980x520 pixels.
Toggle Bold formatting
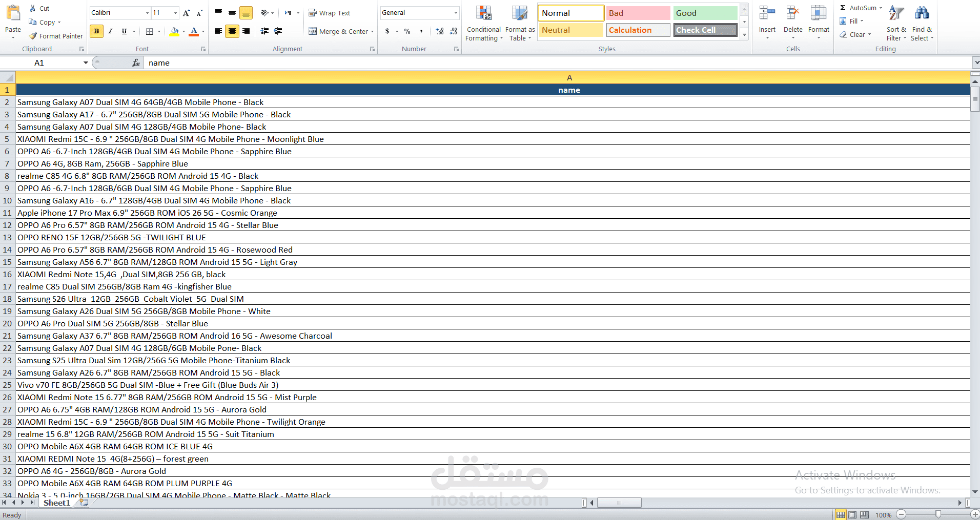point(96,31)
